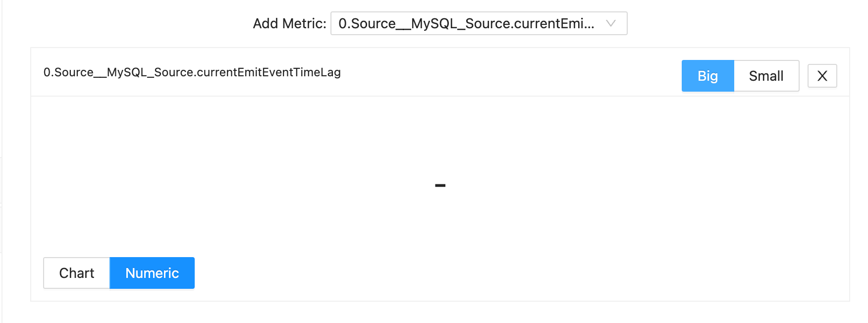This screenshot has height=323, width=868.
Task: Click the Small button
Action: point(766,76)
